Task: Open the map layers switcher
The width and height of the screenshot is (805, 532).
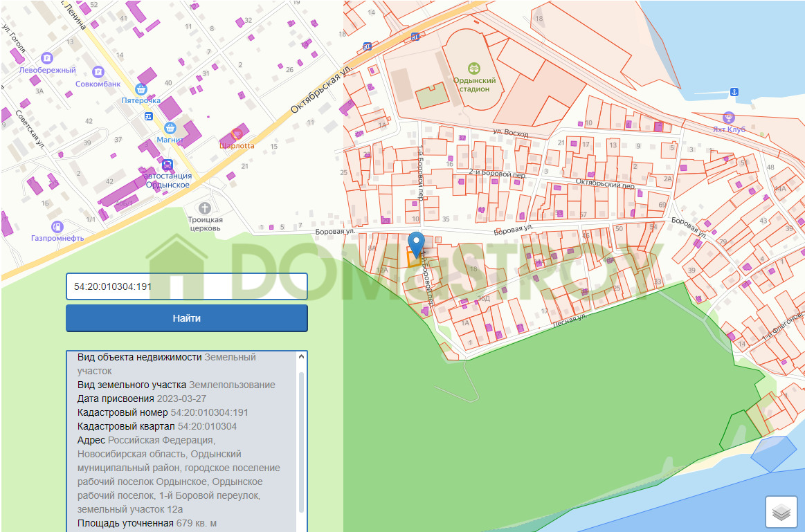Action: pyautogui.click(x=781, y=511)
